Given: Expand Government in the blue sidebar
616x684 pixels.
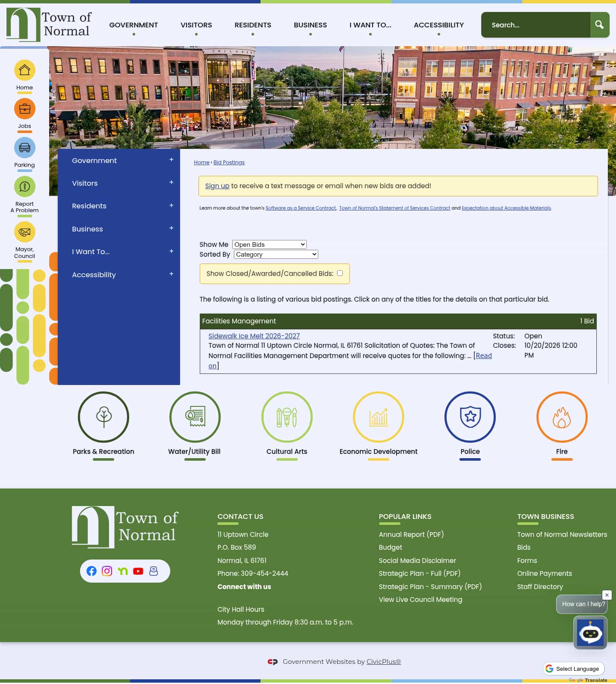Looking at the screenshot, I should click(x=171, y=160).
